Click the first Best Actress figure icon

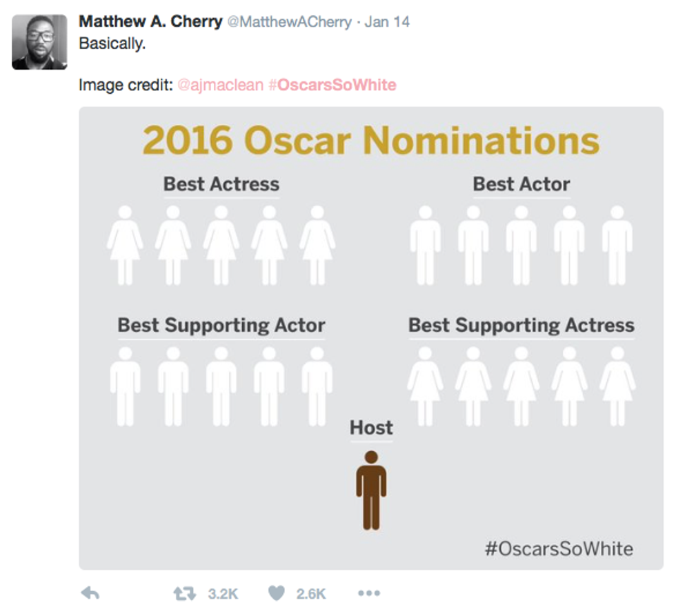tap(125, 245)
